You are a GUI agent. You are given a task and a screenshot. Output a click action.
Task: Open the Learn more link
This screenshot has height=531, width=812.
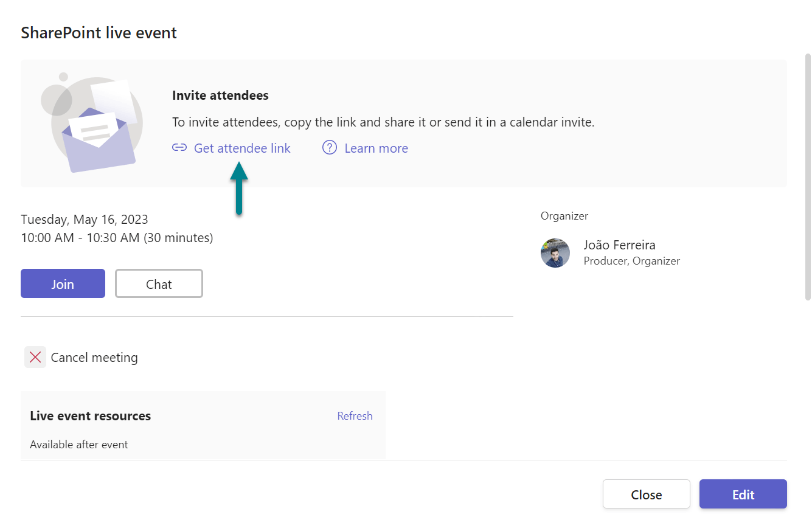click(x=376, y=148)
